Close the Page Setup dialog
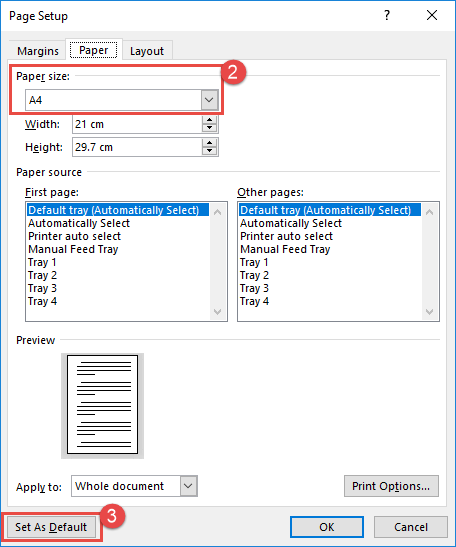The width and height of the screenshot is (456, 547). coord(432,15)
